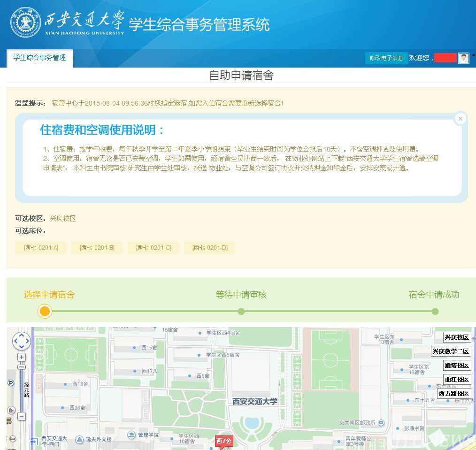Image resolution: width=476 pixels, height=450 pixels.
Task: Click the blue map zoom level bar
Action: 22,390
